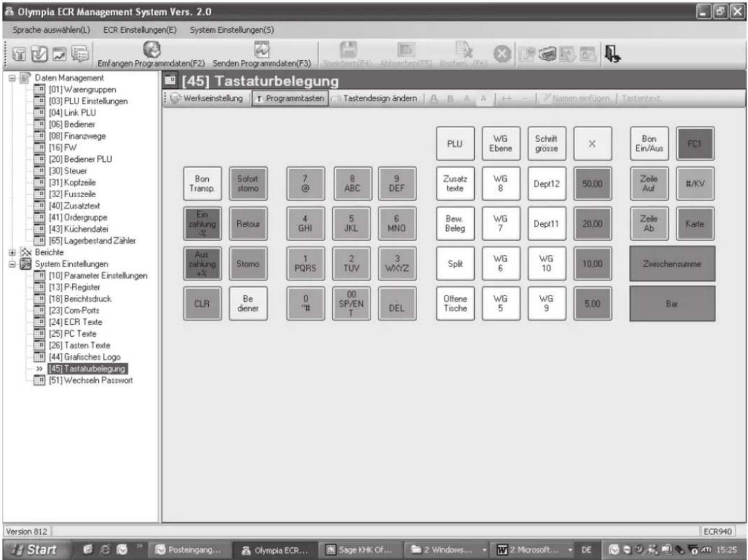Click the round X icon in the toolbar
The height and width of the screenshot is (560, 748).
pos(502,54)
